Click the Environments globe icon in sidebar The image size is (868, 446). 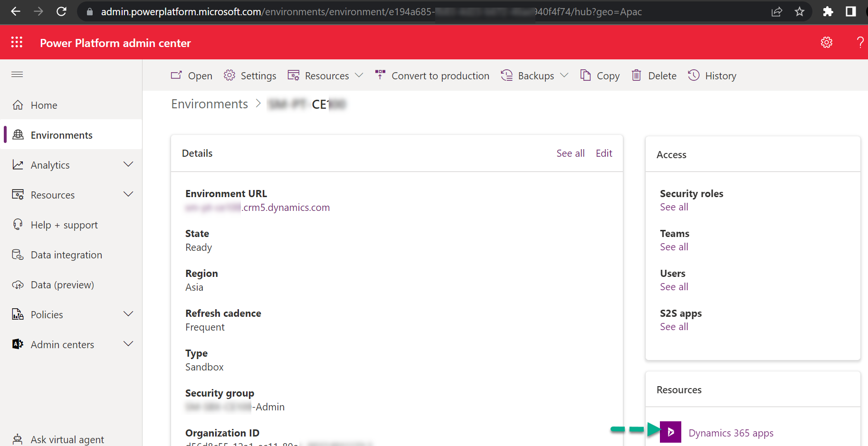click(18, 135)
